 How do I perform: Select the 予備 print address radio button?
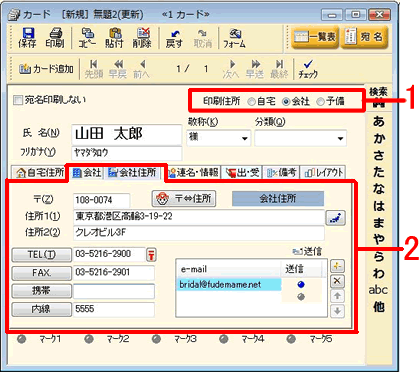320,102
